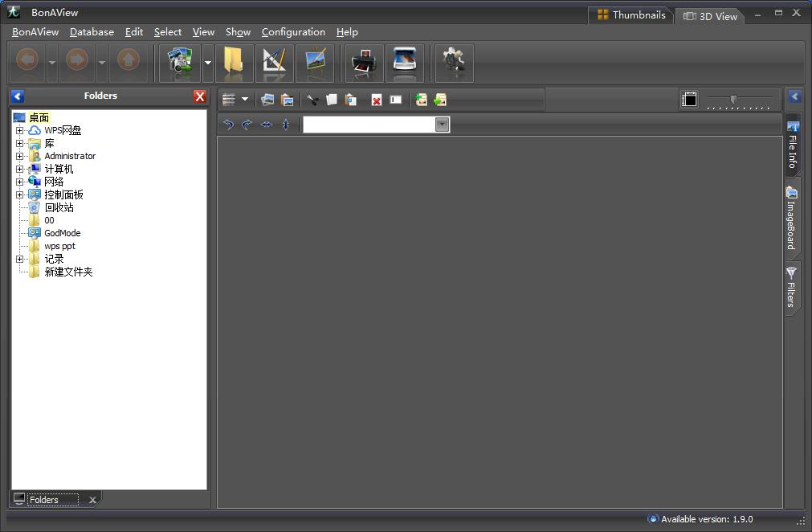
Task: Close the Folders panel with red X
Action: coord(200,96)
